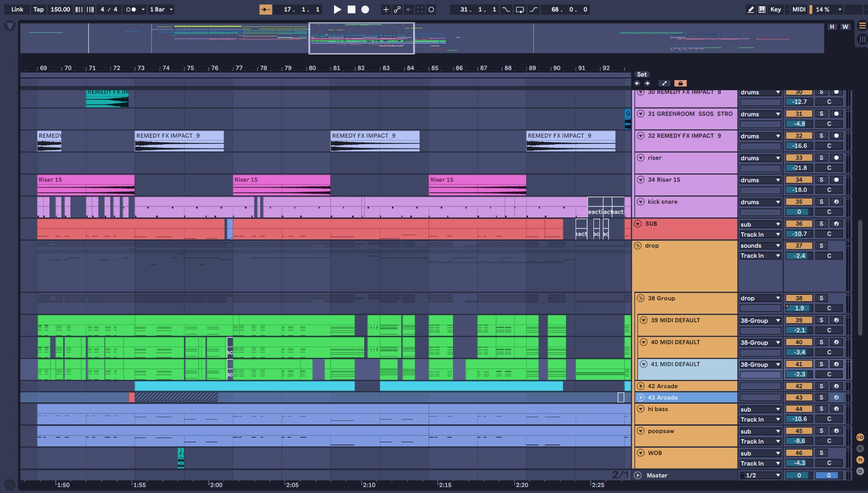The image size is (868, 493).
Task: Toggle the arrangement Loop switch icon
Action: point(520,9)
